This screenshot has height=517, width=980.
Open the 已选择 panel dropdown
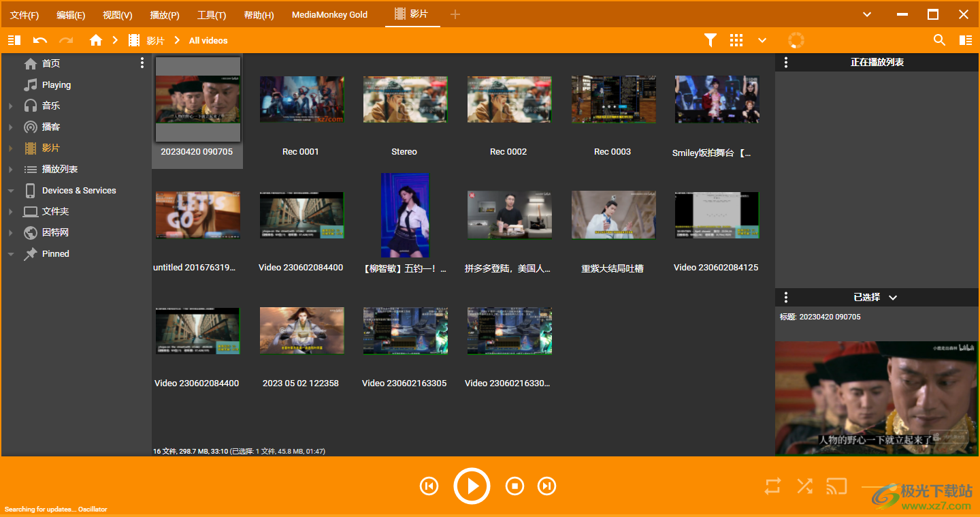click(x=893, y=298)
